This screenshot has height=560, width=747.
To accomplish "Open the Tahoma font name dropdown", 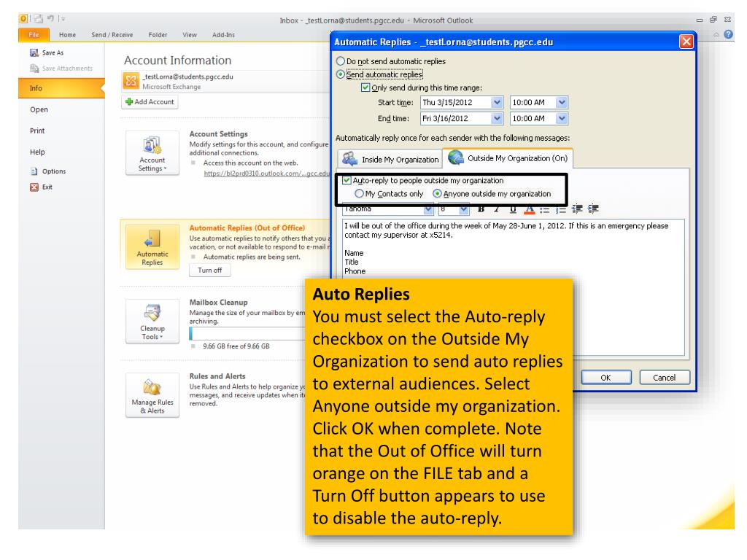I will (428, 209).
